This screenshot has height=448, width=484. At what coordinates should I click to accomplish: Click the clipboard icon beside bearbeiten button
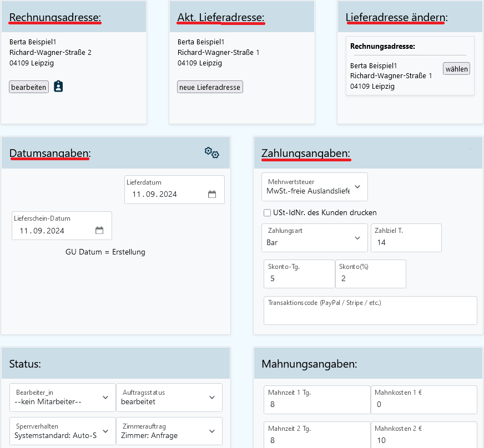[58, 86]
